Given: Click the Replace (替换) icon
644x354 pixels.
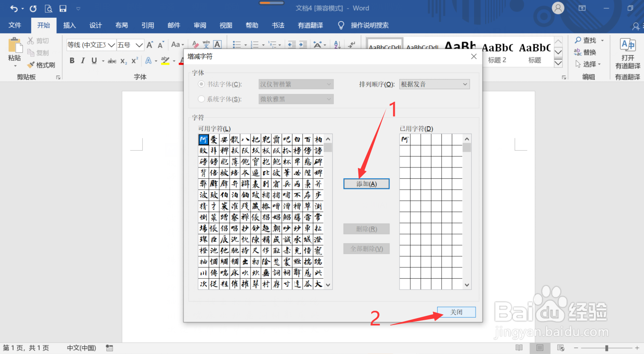Looking at the screenshot, I should (x=578, y=52).
